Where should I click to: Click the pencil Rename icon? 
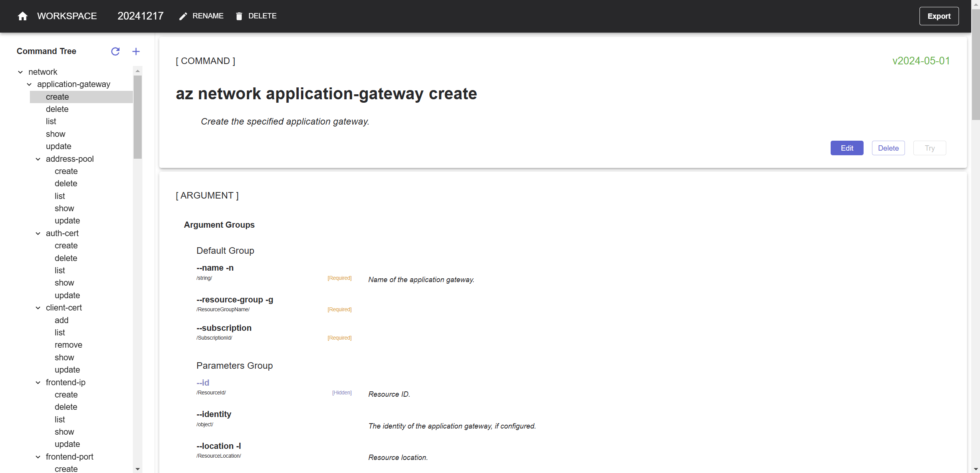pos(183,16)
